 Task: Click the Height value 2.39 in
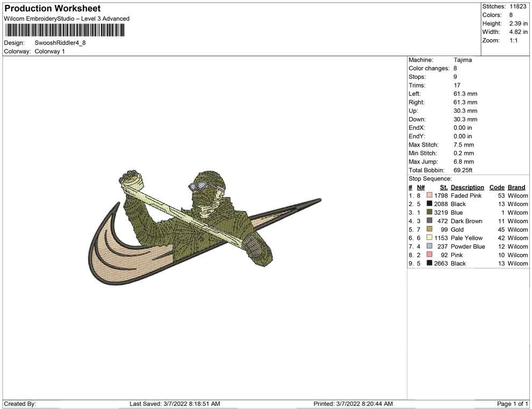pyautogui.click(x=518, y=24)
